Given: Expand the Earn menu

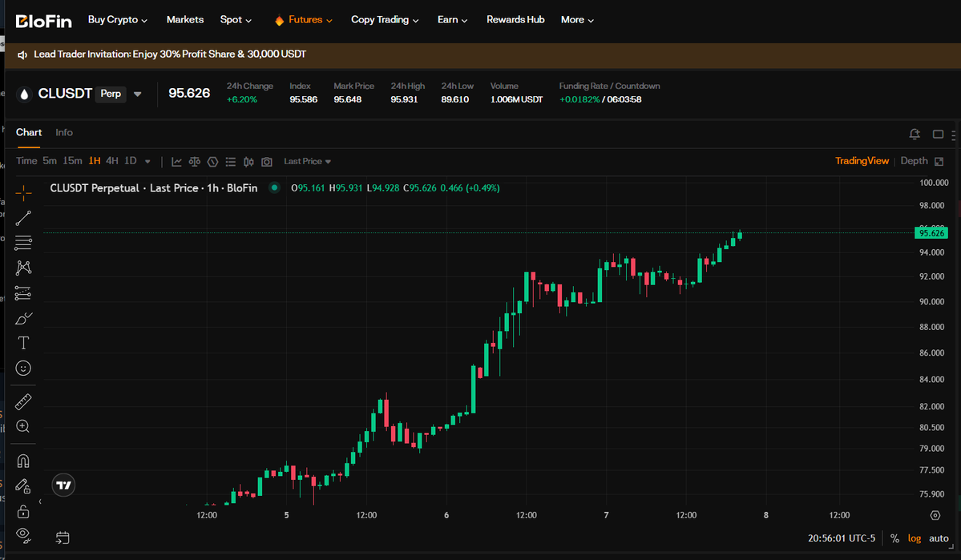Looking at the screenshot, I should [452, 19].
